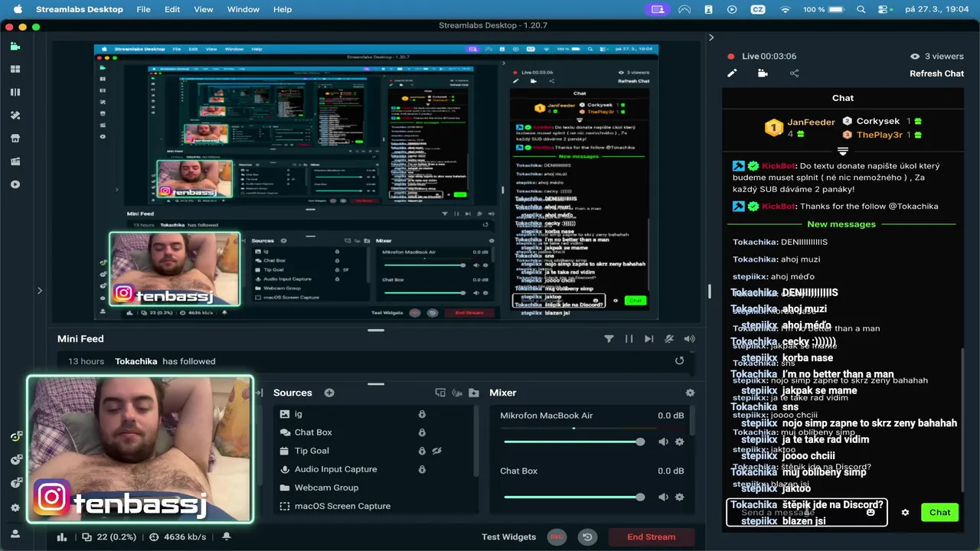980x551 pixels.
Task: Click the camera icon under Live timer
Action: point(763,73)
